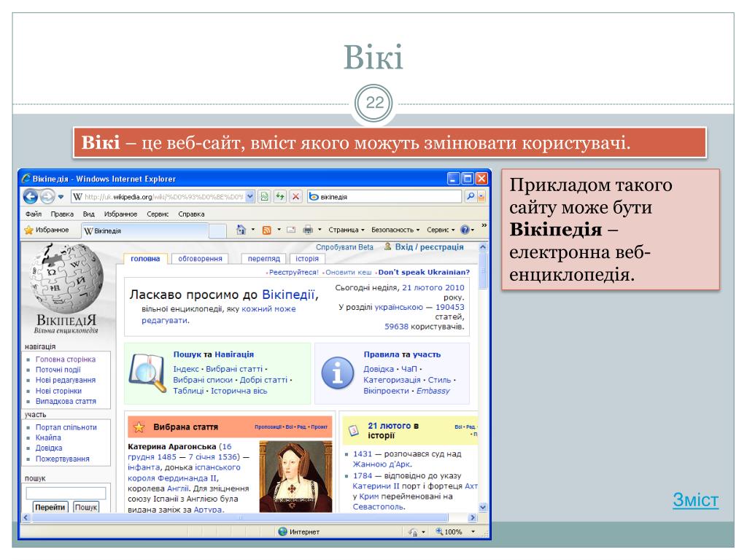Open the Справка menu
The width and height of the screenshot is (747, 560).
click(x=191, y=214)
